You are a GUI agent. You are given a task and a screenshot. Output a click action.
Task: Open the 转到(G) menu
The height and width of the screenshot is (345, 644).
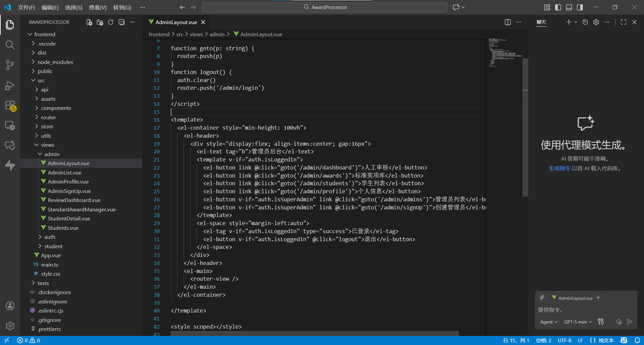(x=122, y=7)
